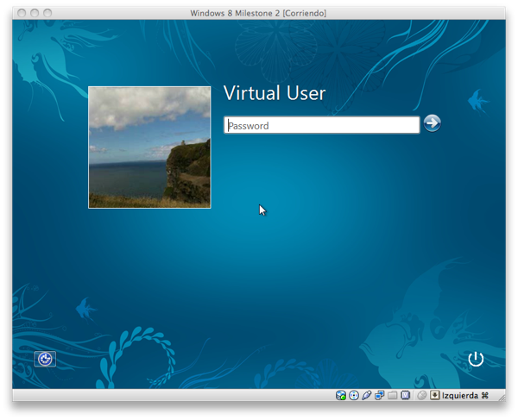Open the optical CD/DVD drive status icon

354,395
